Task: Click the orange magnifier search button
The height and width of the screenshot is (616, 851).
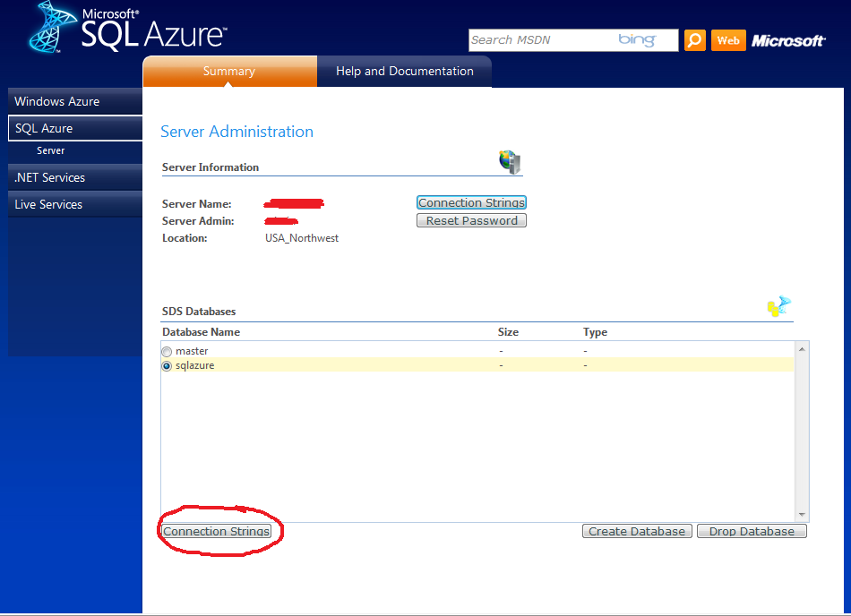Action: click(695, 40)
